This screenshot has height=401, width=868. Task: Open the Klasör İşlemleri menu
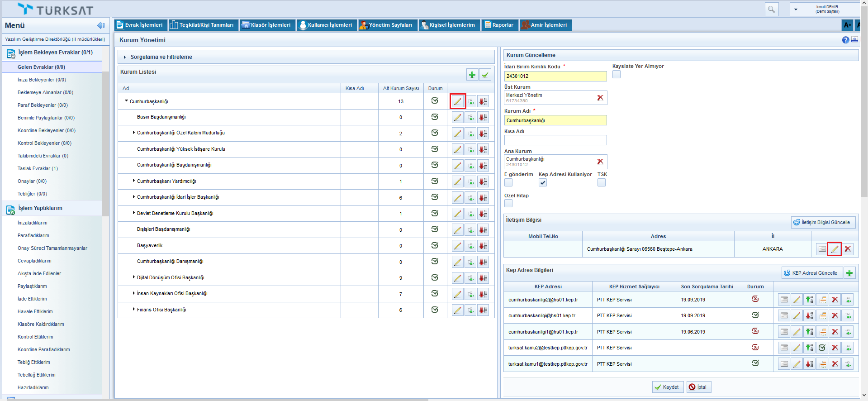267,25
